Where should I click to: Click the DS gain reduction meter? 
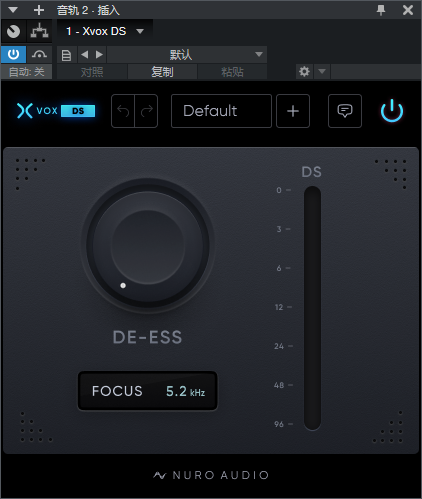[312, 308]
